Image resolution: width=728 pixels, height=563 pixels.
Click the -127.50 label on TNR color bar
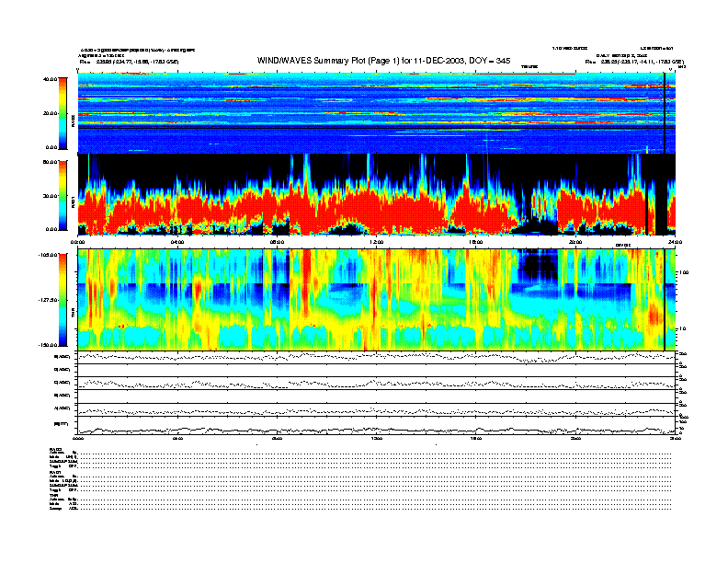[x=49, y=300]
